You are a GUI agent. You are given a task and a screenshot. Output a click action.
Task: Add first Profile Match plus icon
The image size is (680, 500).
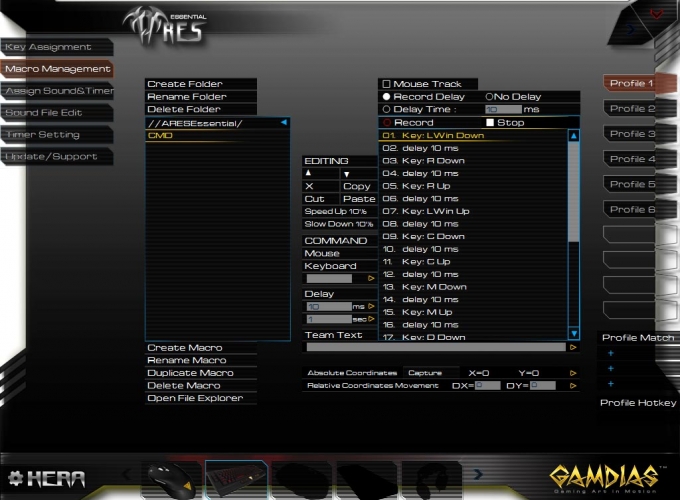point(611,353)
